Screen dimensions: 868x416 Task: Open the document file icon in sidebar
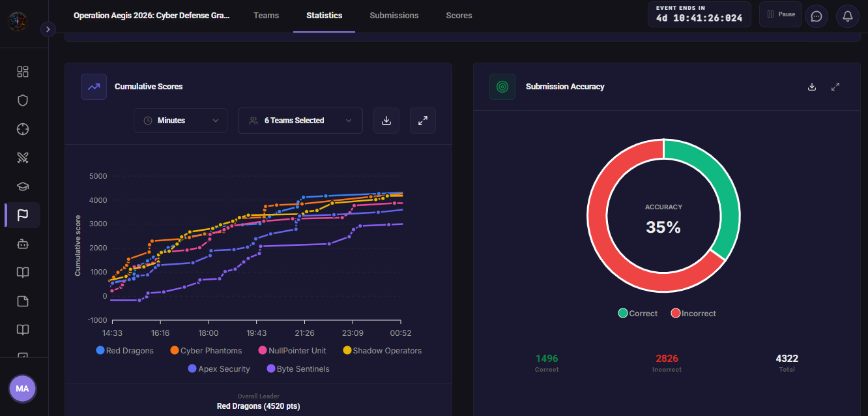tap(23, 301)
